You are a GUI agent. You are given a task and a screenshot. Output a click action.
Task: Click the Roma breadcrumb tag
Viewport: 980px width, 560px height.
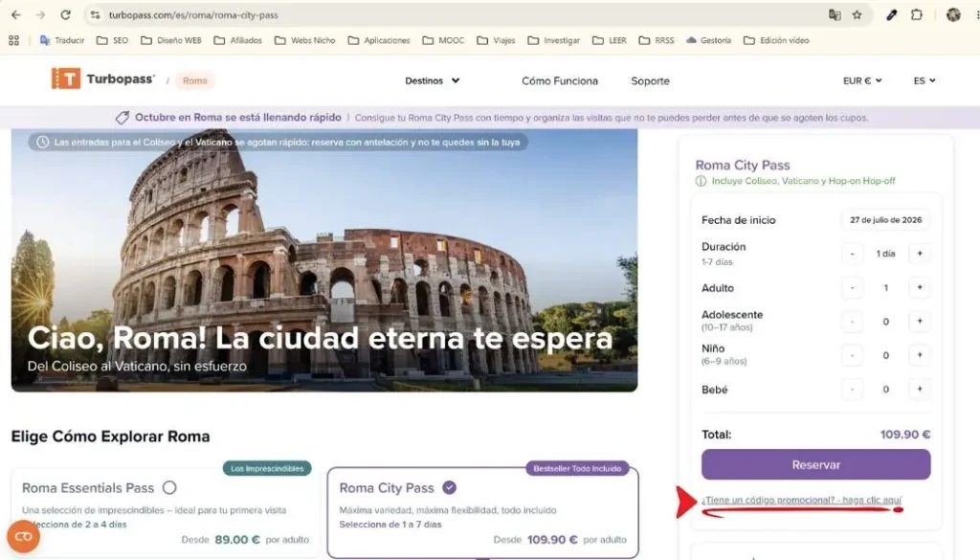pyautogui.click(x=195, y=80)
